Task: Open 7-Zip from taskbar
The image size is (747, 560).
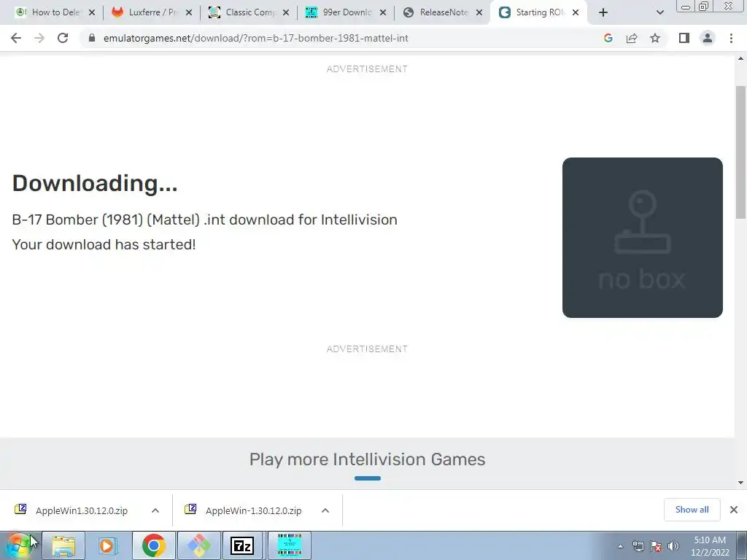Action: pos(244,545)
